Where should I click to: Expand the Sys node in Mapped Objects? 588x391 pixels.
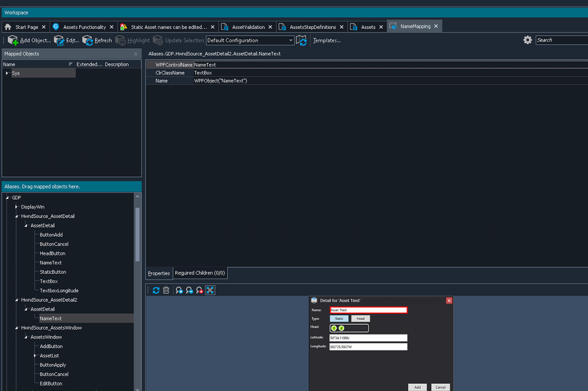(7, 74)
